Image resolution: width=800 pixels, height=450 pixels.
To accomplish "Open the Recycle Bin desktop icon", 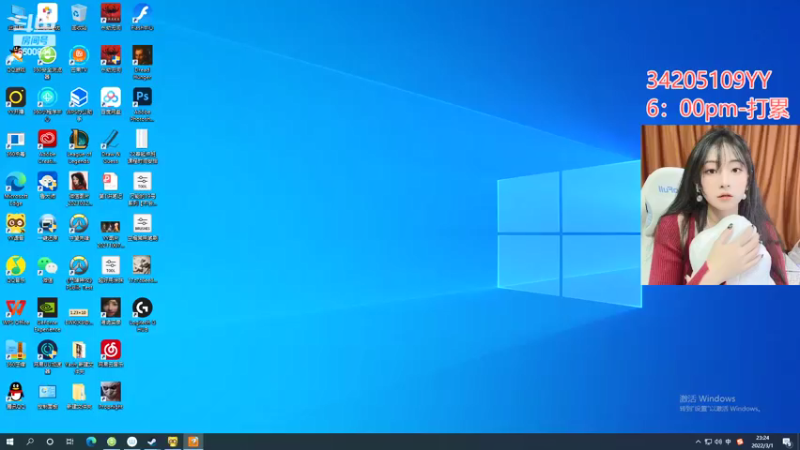I will pos(79,17).
